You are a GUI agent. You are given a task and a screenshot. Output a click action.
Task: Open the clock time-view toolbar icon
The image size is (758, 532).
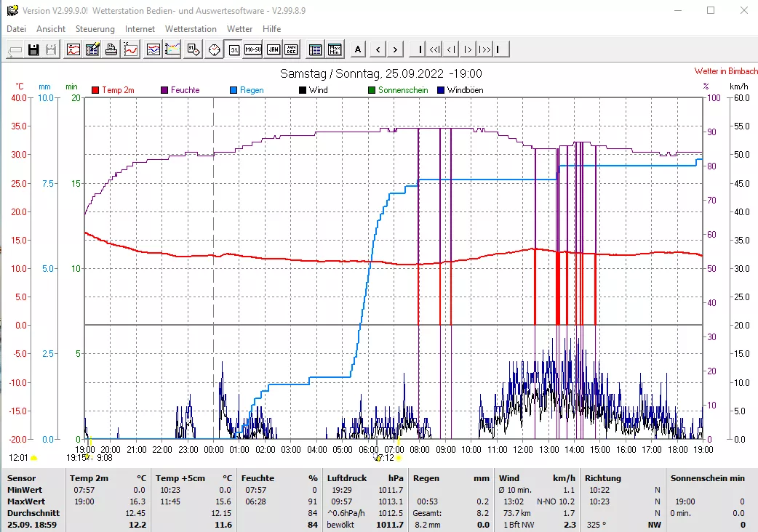tap(214, 49)
